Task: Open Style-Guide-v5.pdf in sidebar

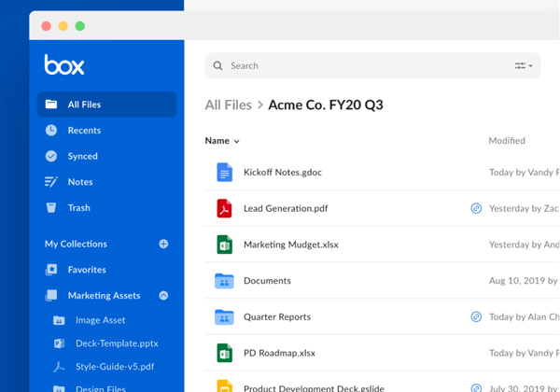Action: 115,366
